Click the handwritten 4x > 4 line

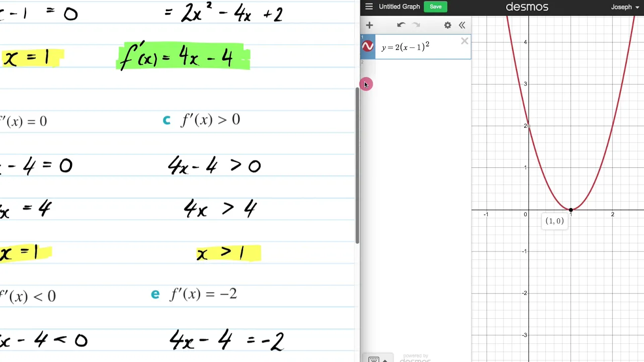[x=221, y=208]
